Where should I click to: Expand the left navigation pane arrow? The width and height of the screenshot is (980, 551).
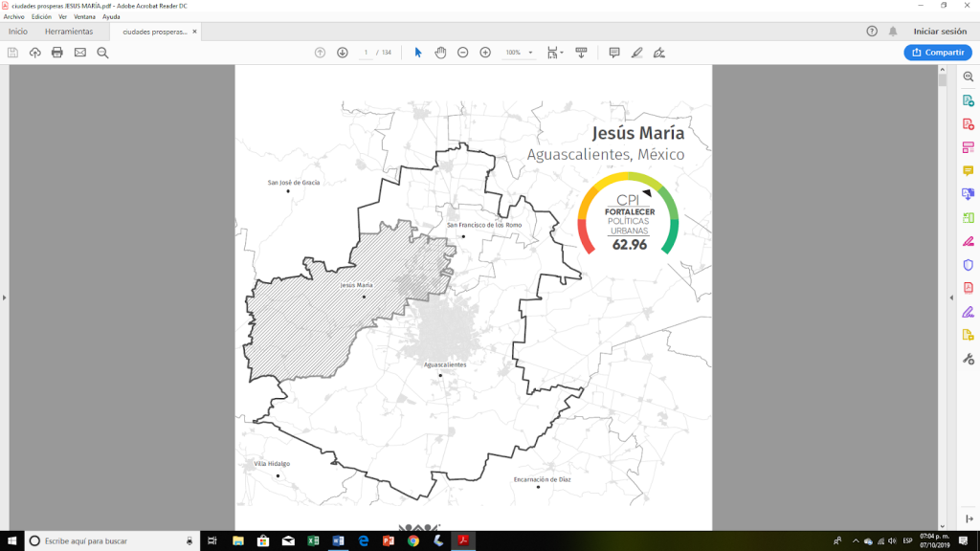click(x=5, y=298)
